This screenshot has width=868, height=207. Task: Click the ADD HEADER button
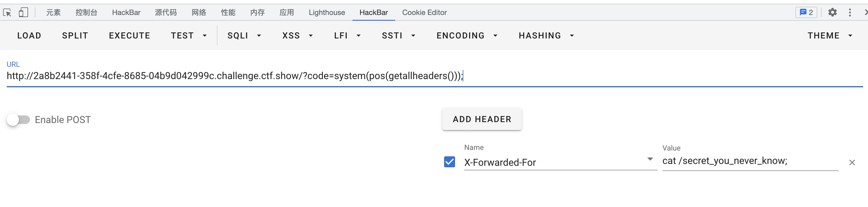click(x=482, y=119)
